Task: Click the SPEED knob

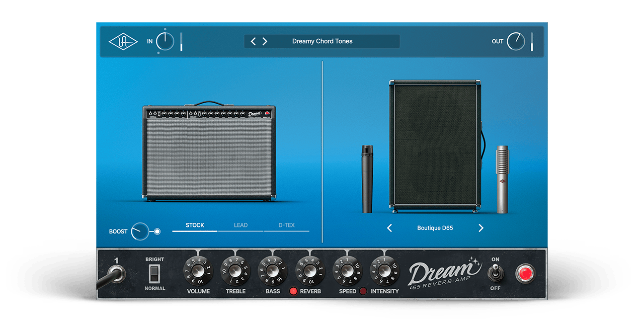Action: 348,271
